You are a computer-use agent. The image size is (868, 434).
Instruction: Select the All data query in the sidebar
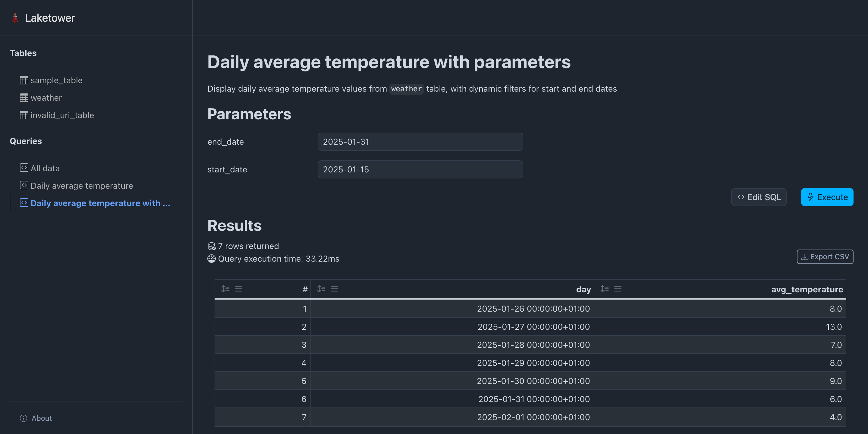pyautogui.click(x=45, y=168)
